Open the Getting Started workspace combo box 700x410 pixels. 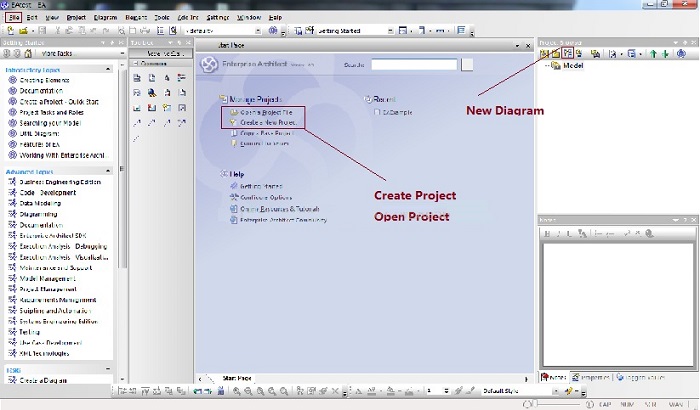[x=356, y=30]
